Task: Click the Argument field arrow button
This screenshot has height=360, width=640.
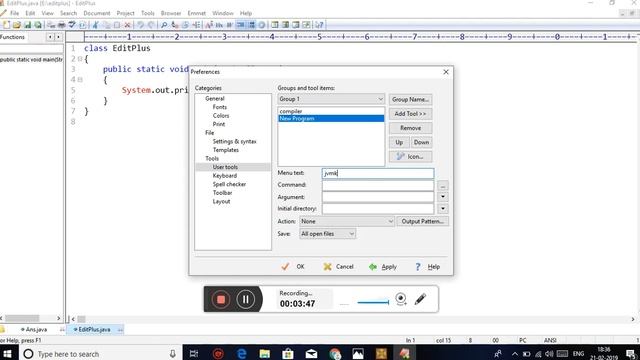Action: coord(443,197)
